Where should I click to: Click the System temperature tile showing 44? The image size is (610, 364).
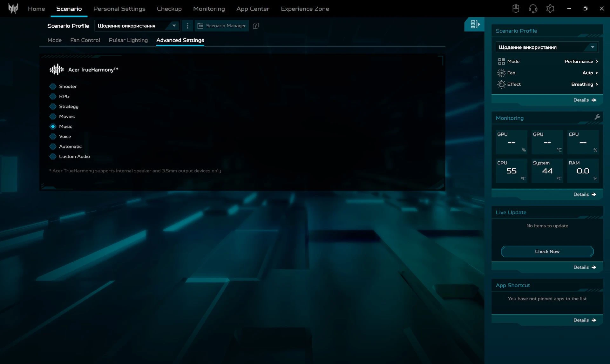547,171
